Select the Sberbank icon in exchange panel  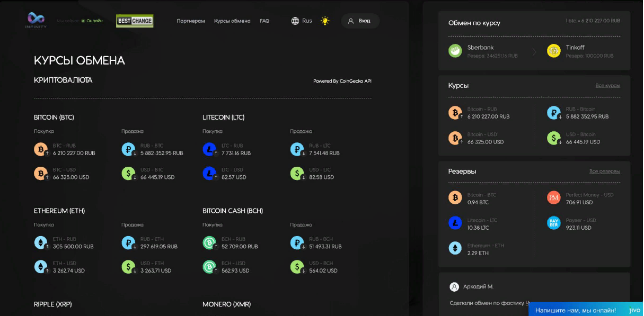[x=455, y=51]
